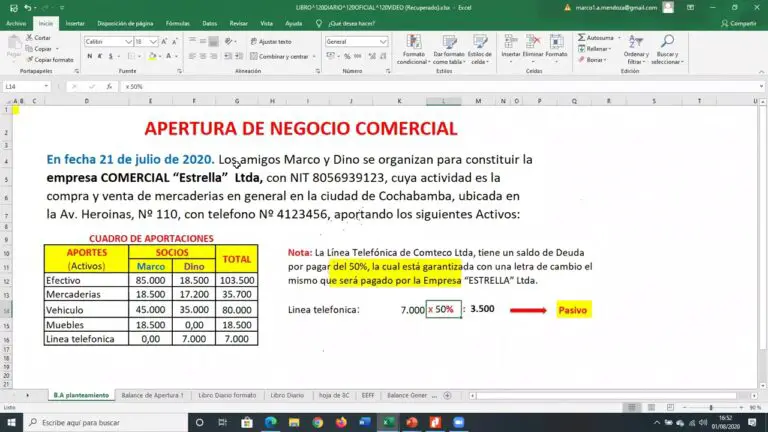This screenshot has width=768, height=432.
Task: Switch to the Fórmulas ribbon tab
Action: pos(177,24)
